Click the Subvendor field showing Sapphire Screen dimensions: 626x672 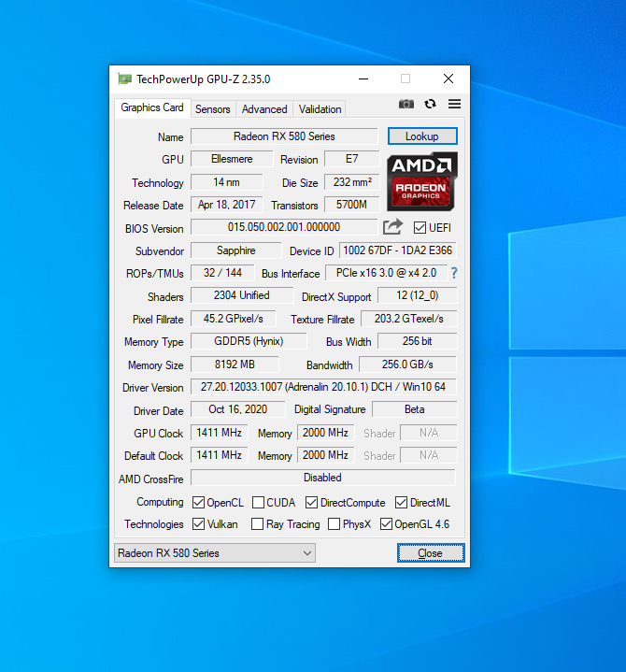pyautogui.click(x=236, y=250)
